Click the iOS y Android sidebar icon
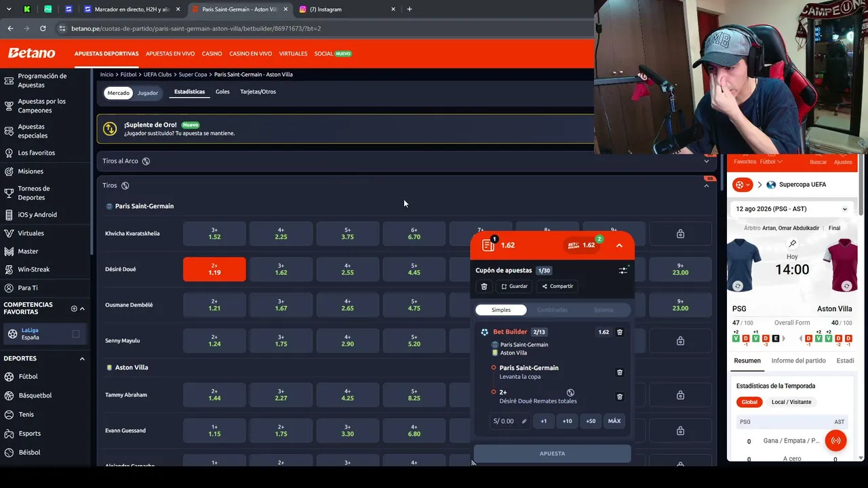This screenshot has width=868, height=488. click(x=9, y=215)
